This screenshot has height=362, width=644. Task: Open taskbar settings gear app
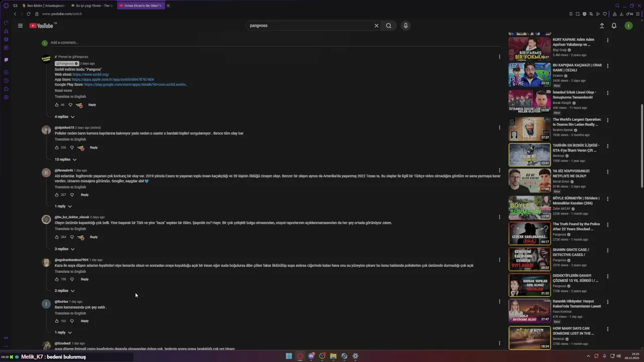point(355,356)
